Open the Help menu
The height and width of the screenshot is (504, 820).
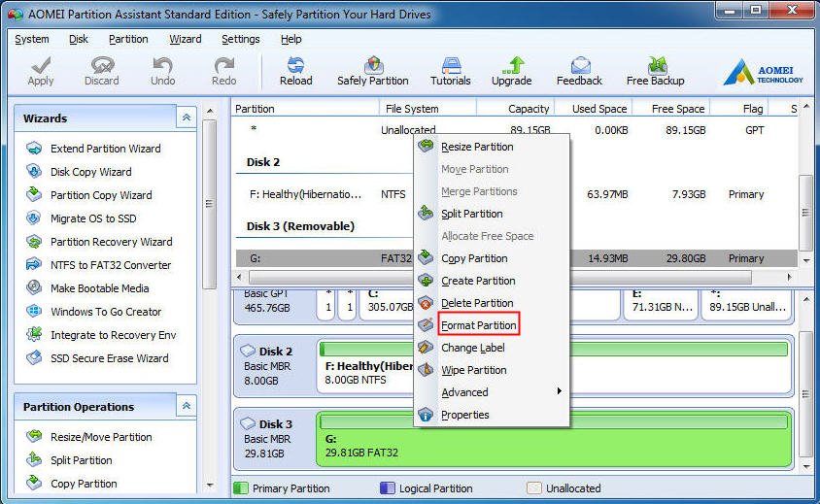pos(290,39)
